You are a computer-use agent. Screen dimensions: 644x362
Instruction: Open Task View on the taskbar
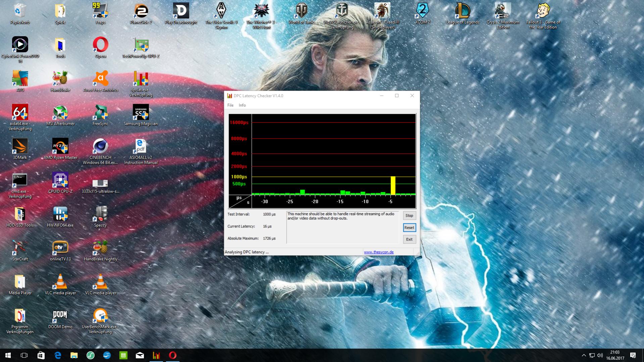coord(24,355)
